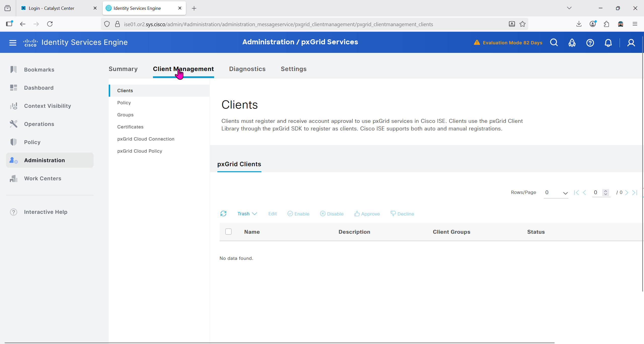Click the rocket icon in header
This screenshot has width=644, height=344.
coord(572,43)
